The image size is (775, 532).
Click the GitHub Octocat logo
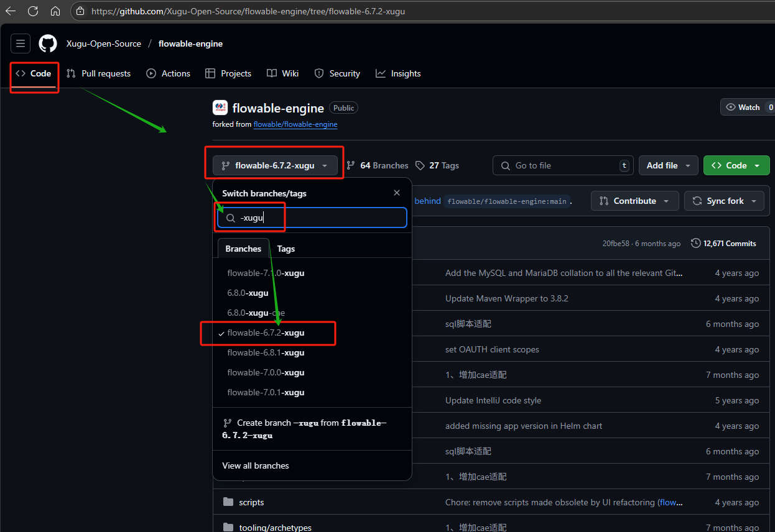click(48, 44)
